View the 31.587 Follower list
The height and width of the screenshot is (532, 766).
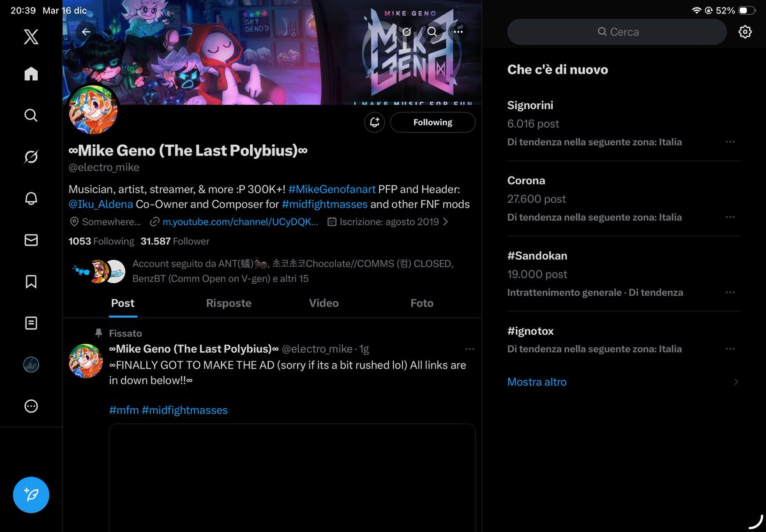(175, 241)
